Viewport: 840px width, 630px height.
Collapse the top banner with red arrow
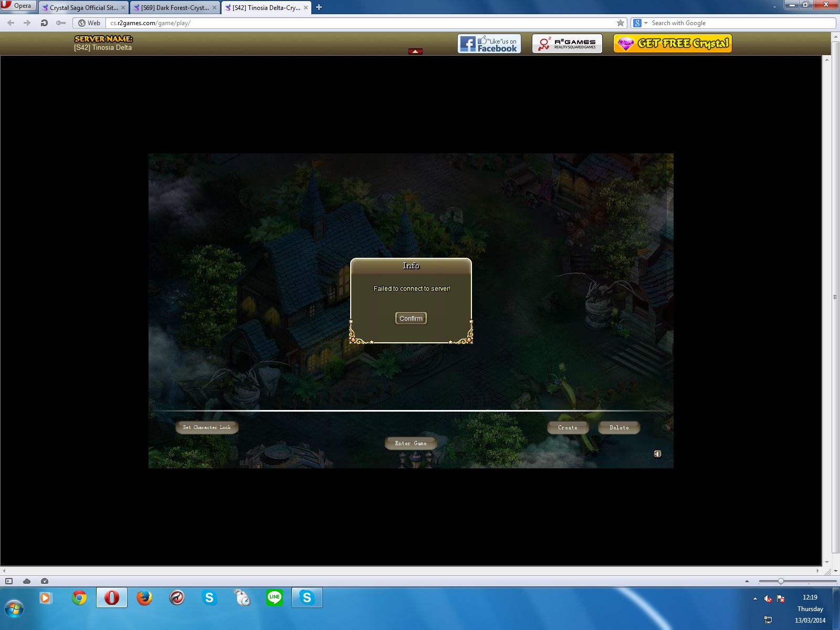tap(415, 51)
